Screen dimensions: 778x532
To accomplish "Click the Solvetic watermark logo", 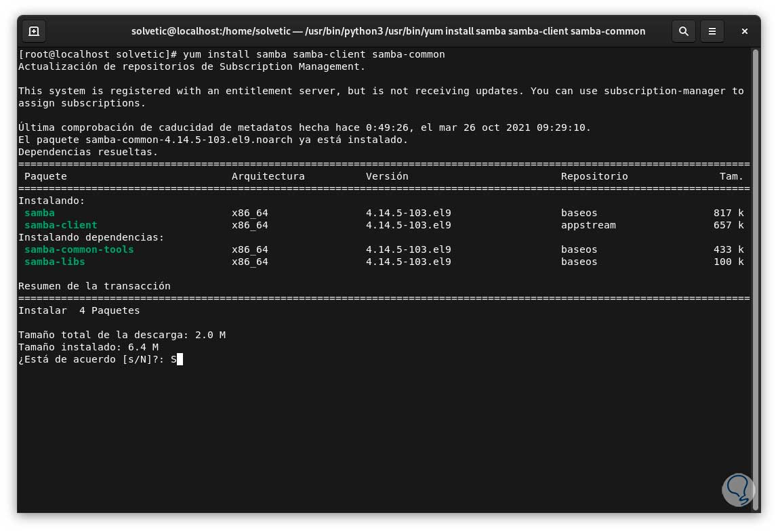I will point(738,490).
